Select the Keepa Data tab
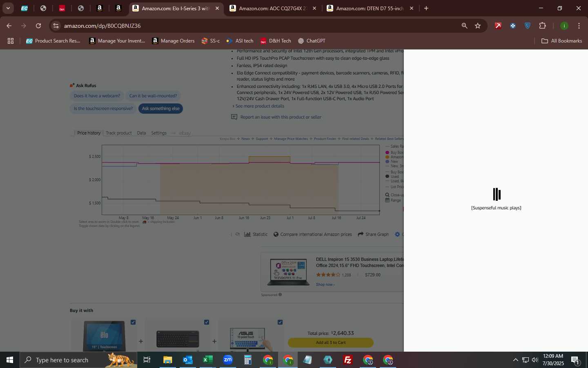The height and width of the screenshot is (368, 588). tap(141, 133)
